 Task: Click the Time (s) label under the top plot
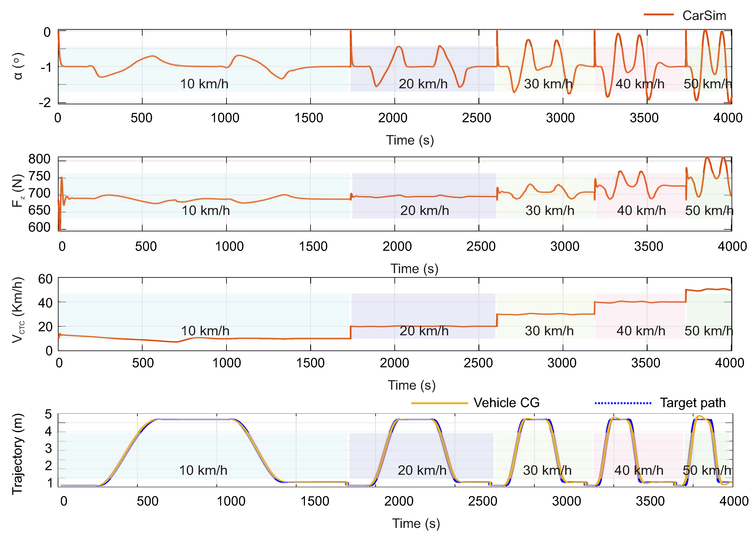(410, 141)
